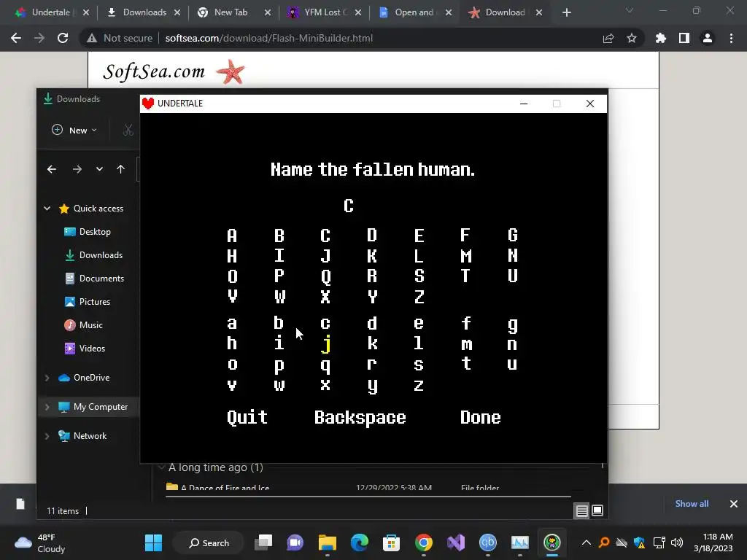Select uppercase letter A in Undertale
This screenshot has height=560, width=747.
coord(232,236)
